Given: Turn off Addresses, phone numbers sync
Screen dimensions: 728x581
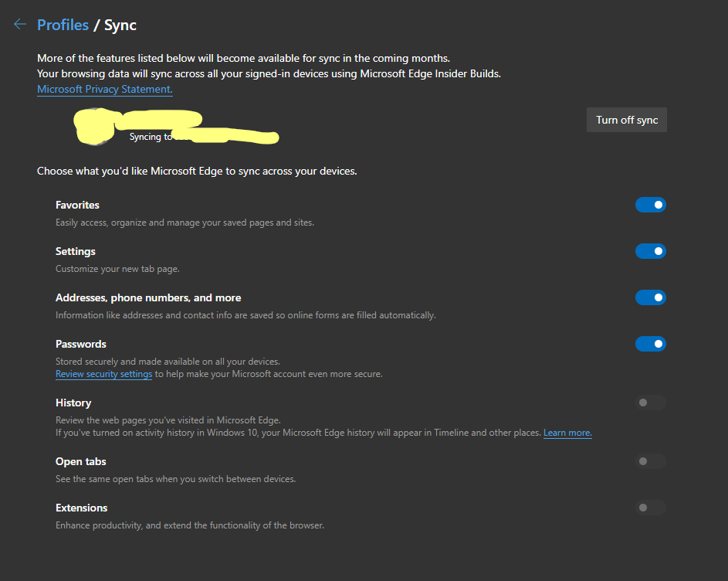Looking at the screenshot, I should coord(650,297).
